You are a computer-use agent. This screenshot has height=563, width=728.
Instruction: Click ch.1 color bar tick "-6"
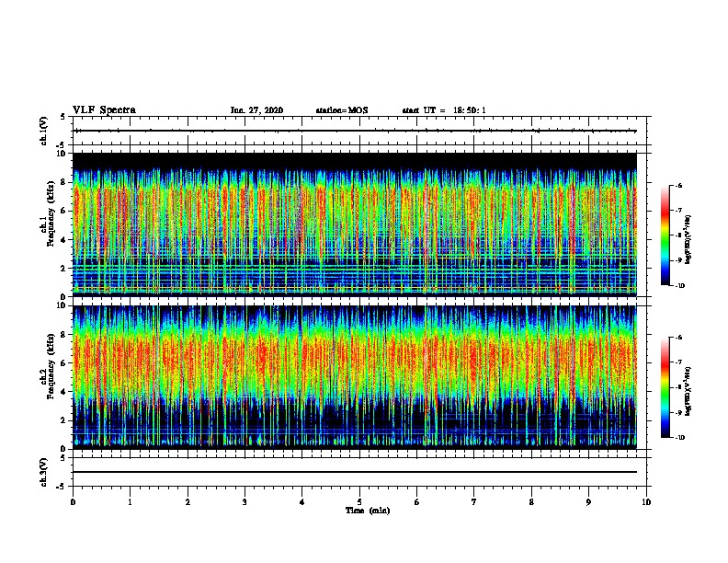pos(678,185)
